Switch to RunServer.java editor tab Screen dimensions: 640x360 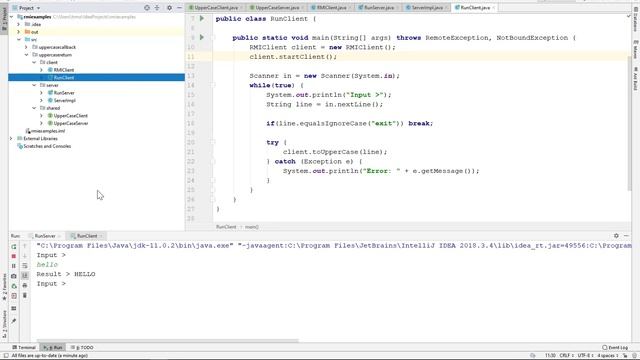[378, 8]
